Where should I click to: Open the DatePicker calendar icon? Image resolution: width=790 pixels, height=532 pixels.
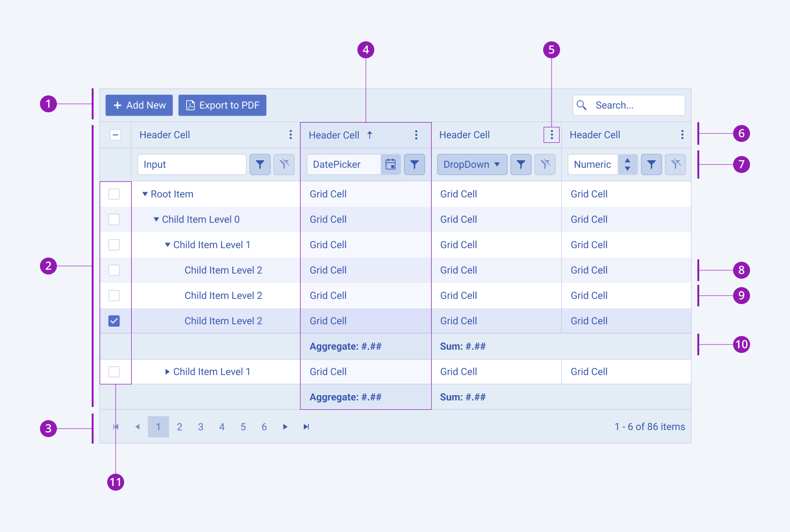point(390,164)
